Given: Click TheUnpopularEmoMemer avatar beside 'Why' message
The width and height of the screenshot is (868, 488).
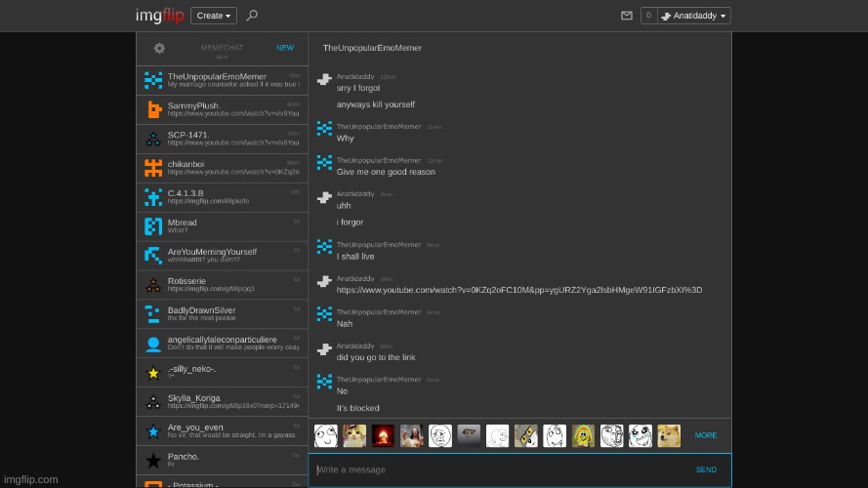Looking at the screenshot, I should pos(324,129).
